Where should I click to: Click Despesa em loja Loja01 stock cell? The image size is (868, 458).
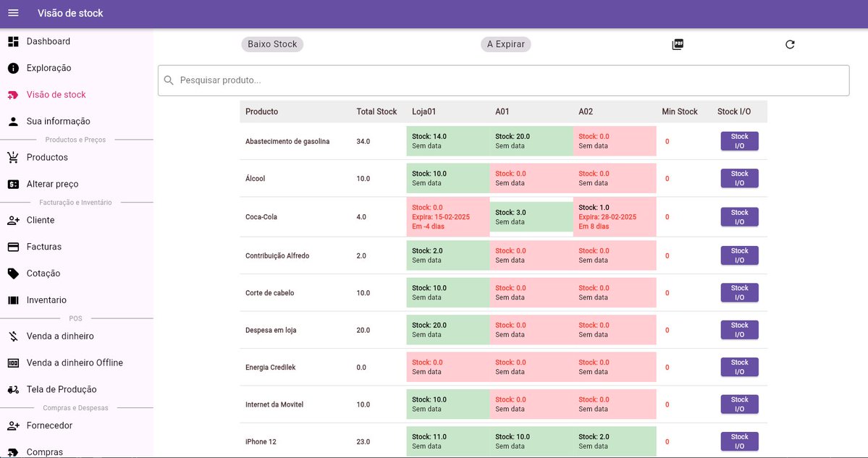(448, 330)
